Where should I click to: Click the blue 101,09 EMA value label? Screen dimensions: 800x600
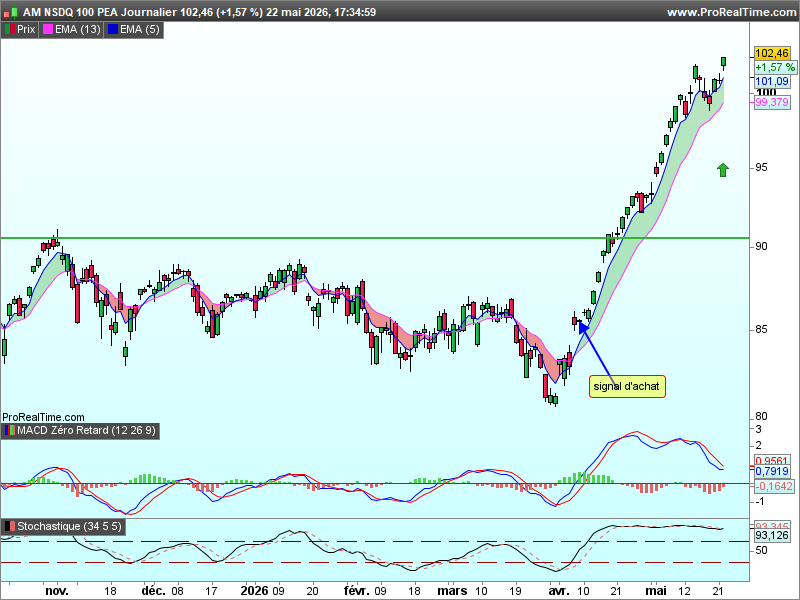tap(771, 81)
